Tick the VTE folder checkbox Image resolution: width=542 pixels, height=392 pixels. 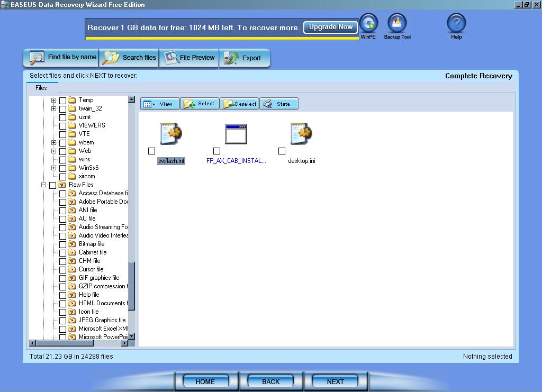tap(62, 134)
